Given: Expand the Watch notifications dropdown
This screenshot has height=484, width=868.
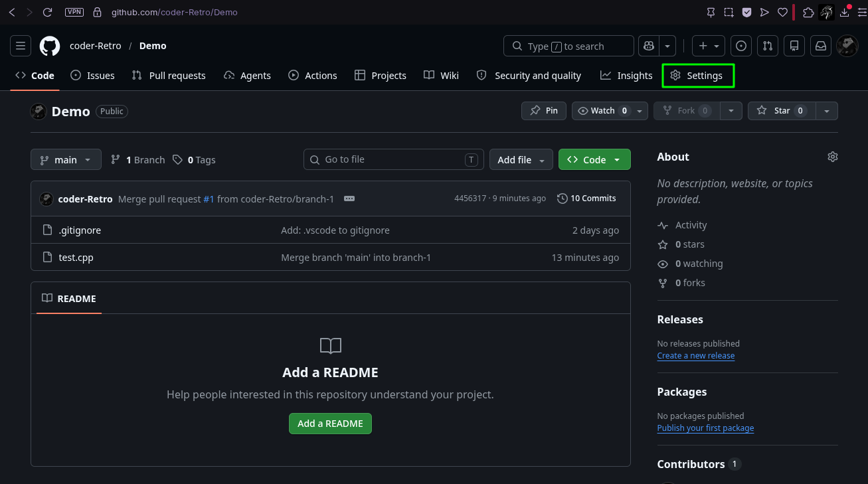Looking at the screenshot, I should pyautogui.click(x=640, y=111).
